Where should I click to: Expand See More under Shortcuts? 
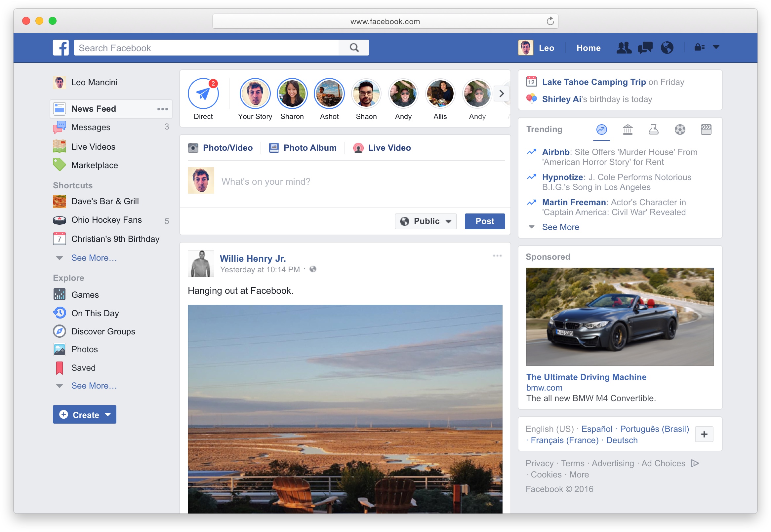click(94, 258)
